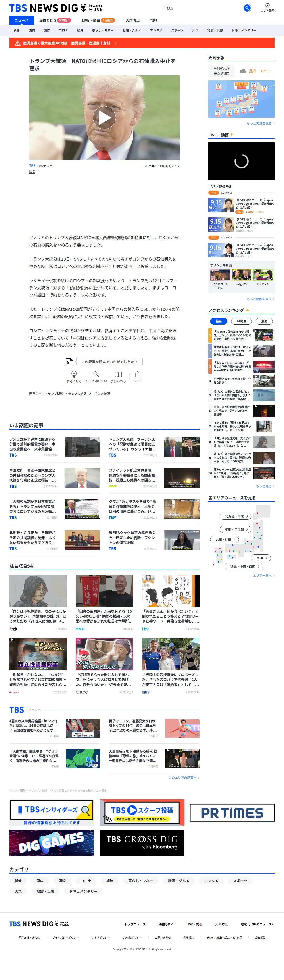Open ドキュメンタリー in navigation bar

(244, 30)
